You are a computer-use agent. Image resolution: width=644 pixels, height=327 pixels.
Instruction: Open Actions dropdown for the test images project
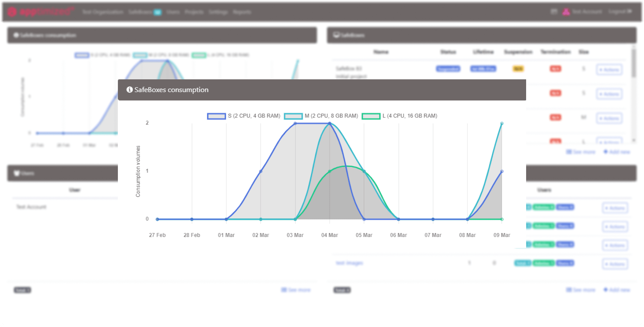615,264
